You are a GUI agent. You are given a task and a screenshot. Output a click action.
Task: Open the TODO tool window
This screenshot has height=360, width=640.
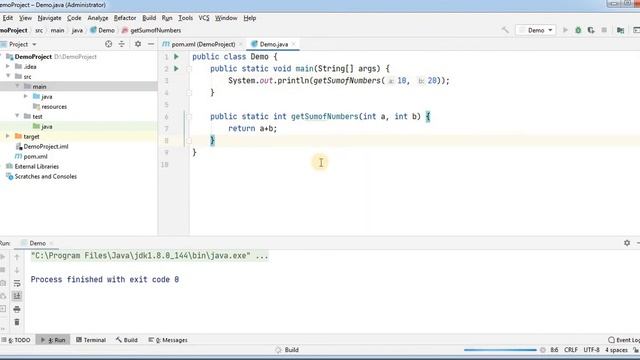point(16,340)
